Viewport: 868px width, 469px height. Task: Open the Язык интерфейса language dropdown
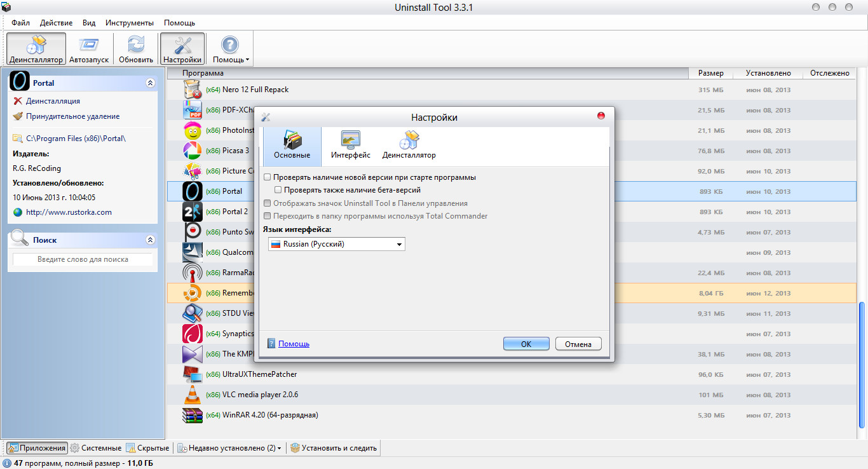coord(336,244)
